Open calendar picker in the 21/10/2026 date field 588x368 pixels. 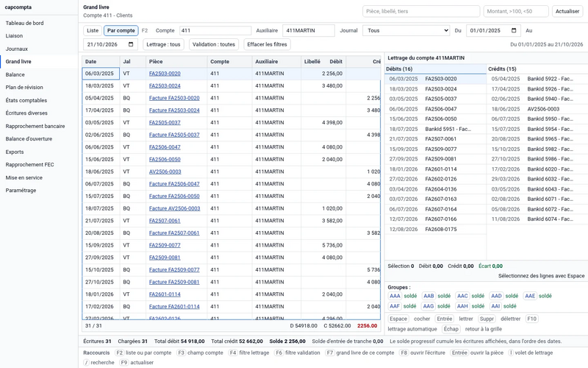[131, 44]
